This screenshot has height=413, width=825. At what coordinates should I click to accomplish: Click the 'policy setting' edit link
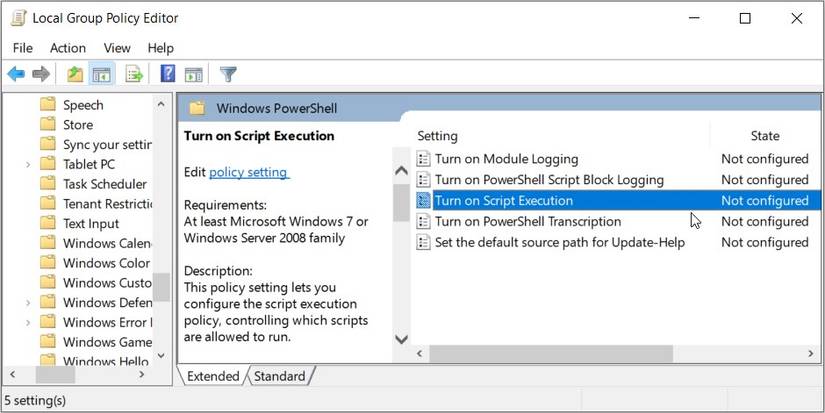(x=248, y=172)
